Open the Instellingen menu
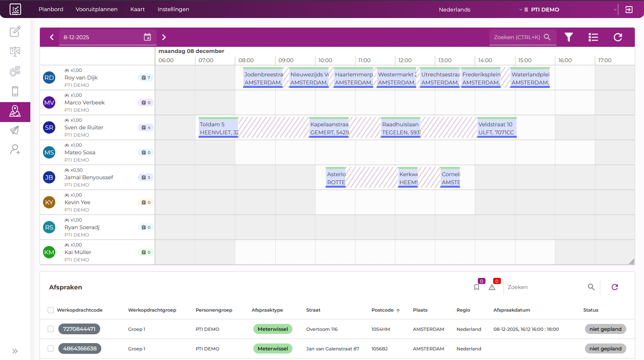 (173, 9)
